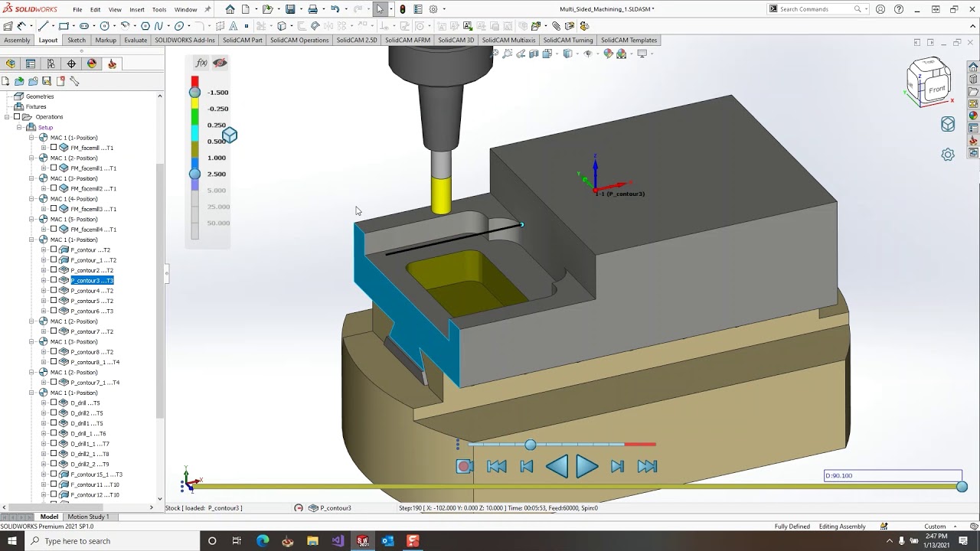Image resolution: width=980 pixels, height=551 pixels.
Task: Step backward one simulation move
Action: click(x=527, y=466)
